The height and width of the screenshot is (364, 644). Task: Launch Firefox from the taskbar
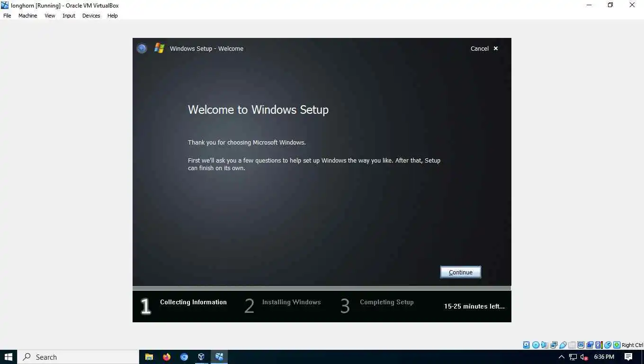[167, 357]
